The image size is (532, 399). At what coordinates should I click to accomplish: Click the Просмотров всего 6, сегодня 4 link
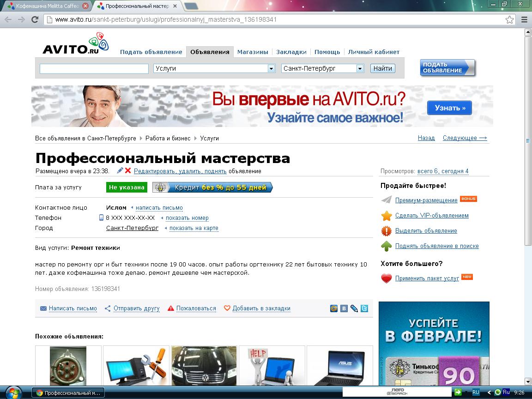(x=443, y=171)
